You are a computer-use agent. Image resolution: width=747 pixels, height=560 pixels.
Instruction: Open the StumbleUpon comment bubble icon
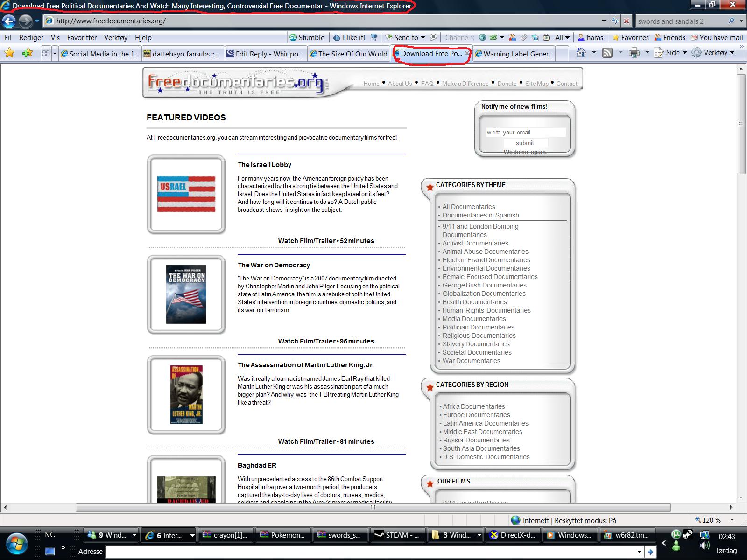[x=434, y=37]
